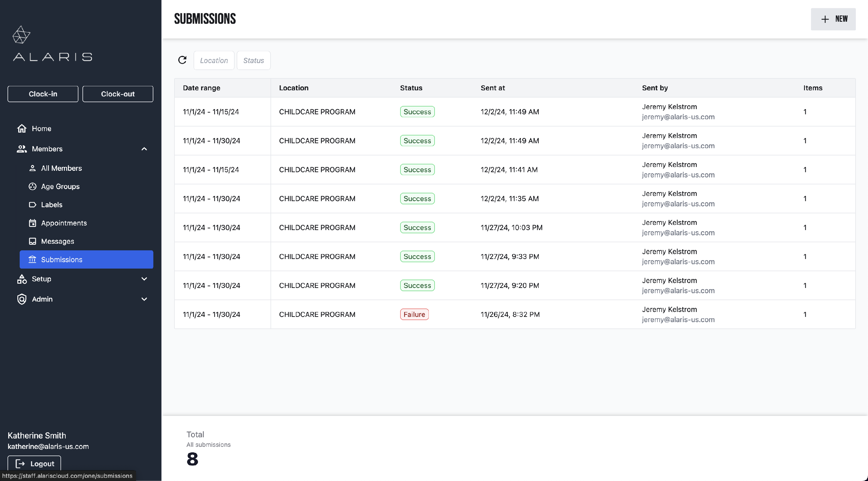Screen dimensions: 868x481
Task: Click the Messages inbox icon
Action: (x=32, y=241)
